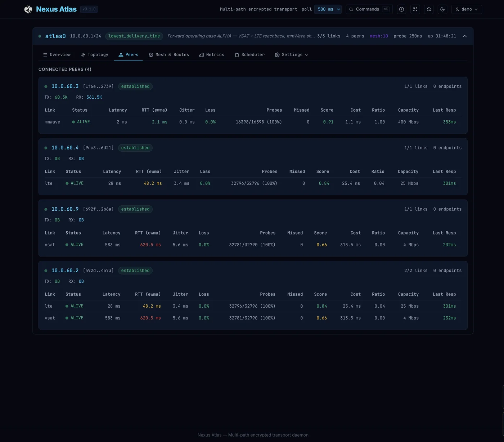Viewport: 504px width, 442px height.
Task: Switch to the Topology tab
Action: pyautogui.click(x=95, y=55)
